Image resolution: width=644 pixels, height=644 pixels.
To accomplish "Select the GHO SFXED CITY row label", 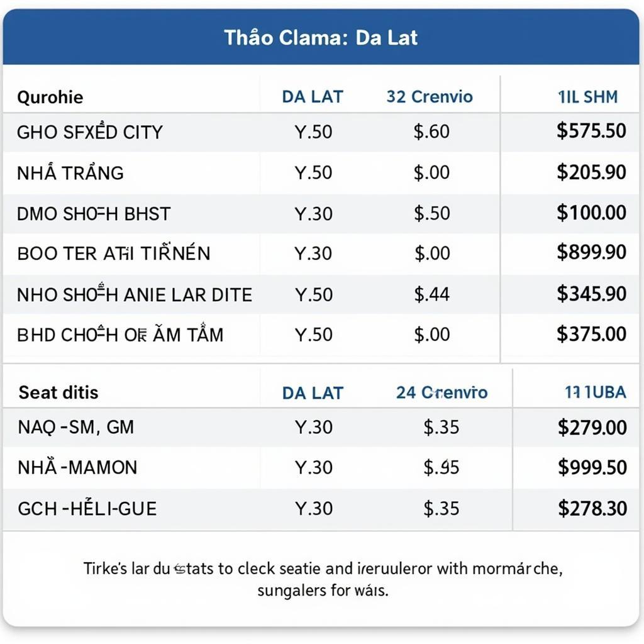I will click(90, 132).
